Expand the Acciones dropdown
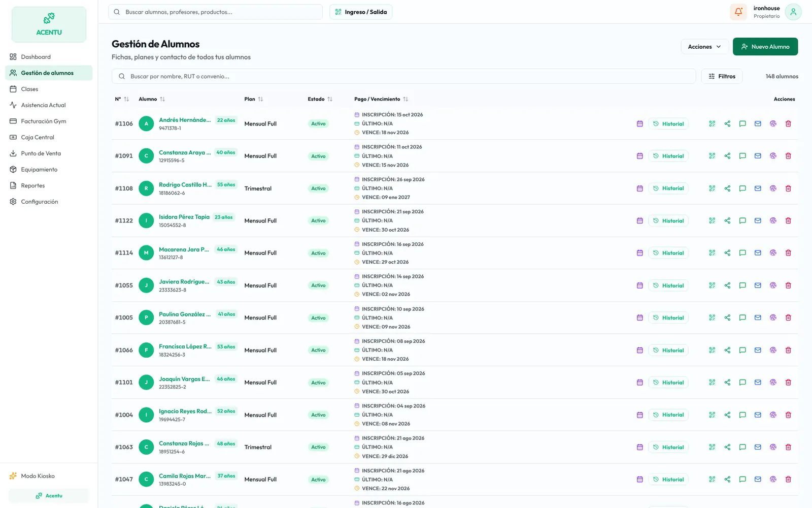Image resolution: width=812 pixels, height=508 pixels. pos(704,47)
